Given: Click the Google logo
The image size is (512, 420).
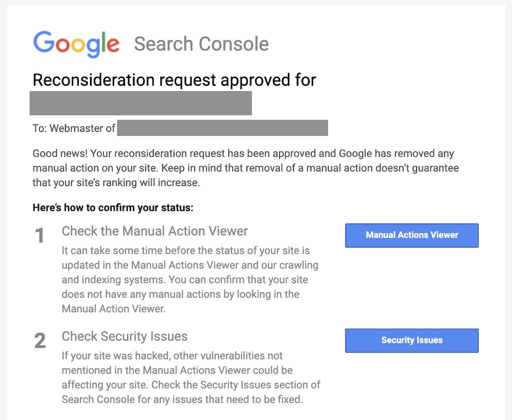Looking at the screenshot, I should click(76, 43).
